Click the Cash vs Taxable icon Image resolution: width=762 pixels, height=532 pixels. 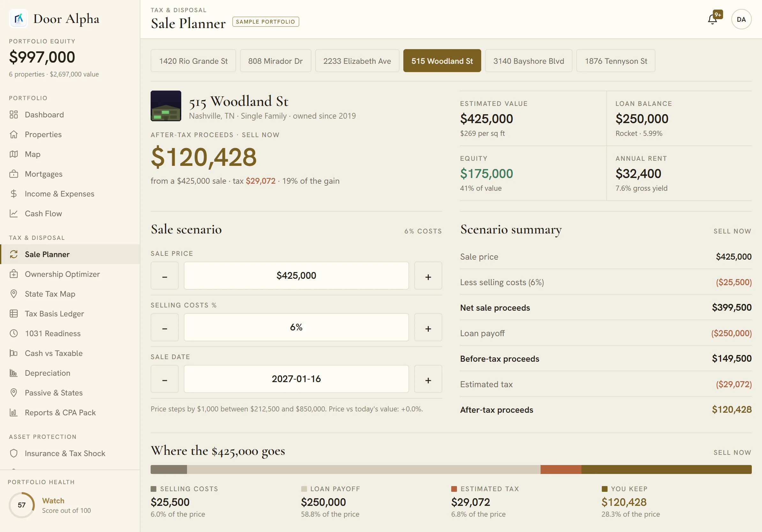(x=14, y=353)
